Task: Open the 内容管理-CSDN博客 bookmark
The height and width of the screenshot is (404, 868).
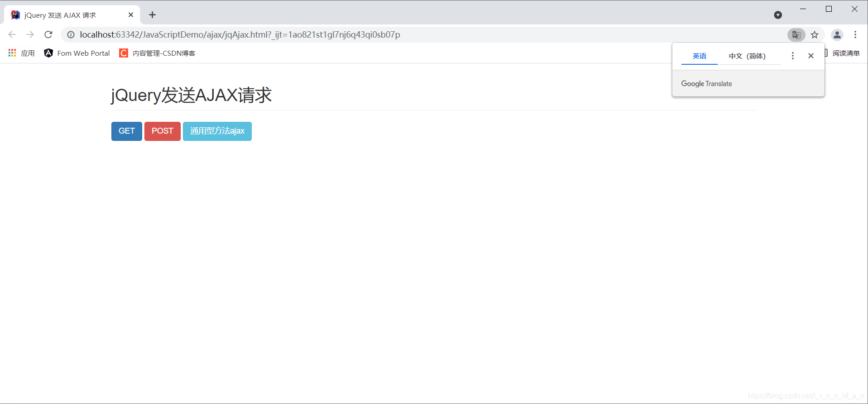Action: (x=157, y=53)
